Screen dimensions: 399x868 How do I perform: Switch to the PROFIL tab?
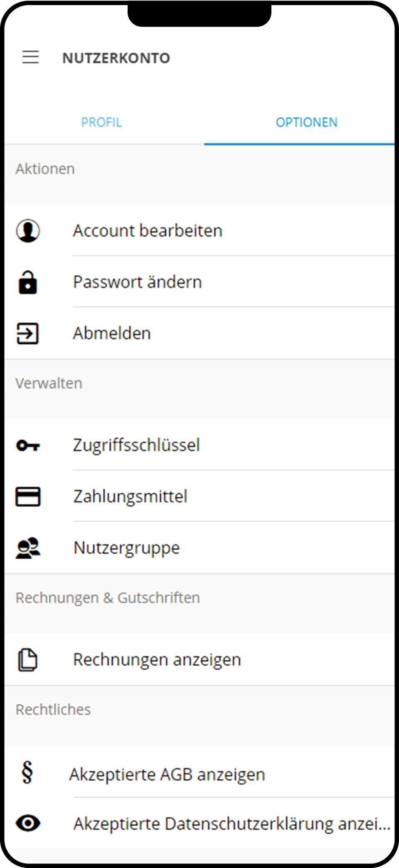click(102, 122)
